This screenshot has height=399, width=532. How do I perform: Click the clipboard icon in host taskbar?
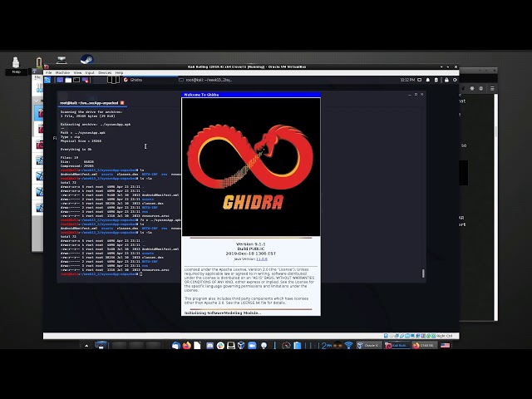point(298,346)
